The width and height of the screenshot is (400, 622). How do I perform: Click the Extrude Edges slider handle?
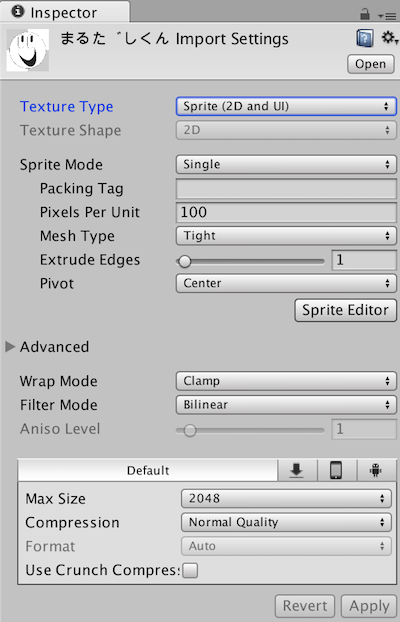point(185,261)
